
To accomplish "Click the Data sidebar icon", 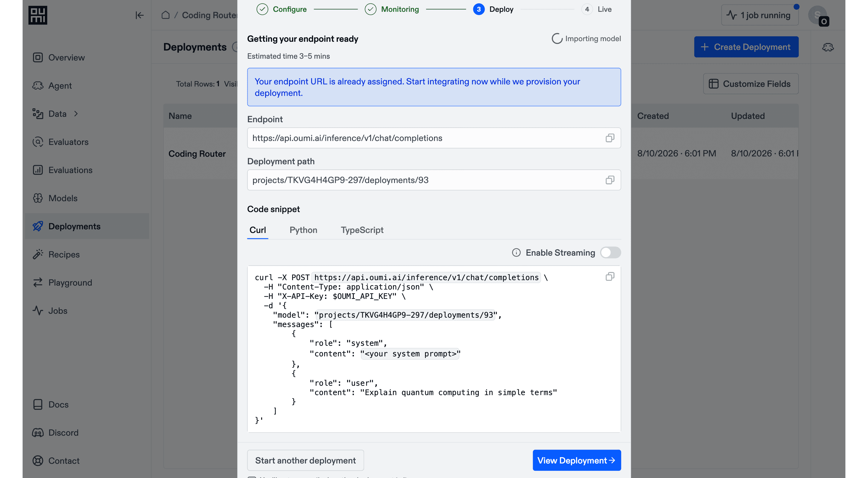I will tap(38, 114).
